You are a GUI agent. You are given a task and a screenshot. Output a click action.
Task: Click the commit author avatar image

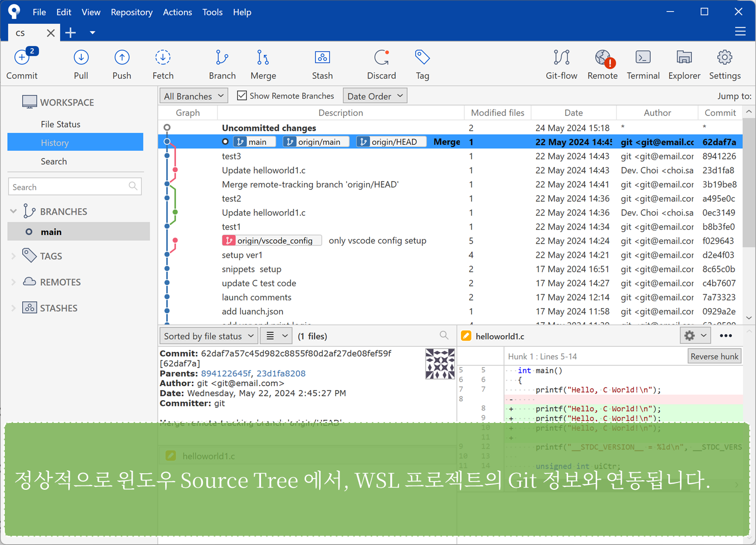tap(440, 364)
